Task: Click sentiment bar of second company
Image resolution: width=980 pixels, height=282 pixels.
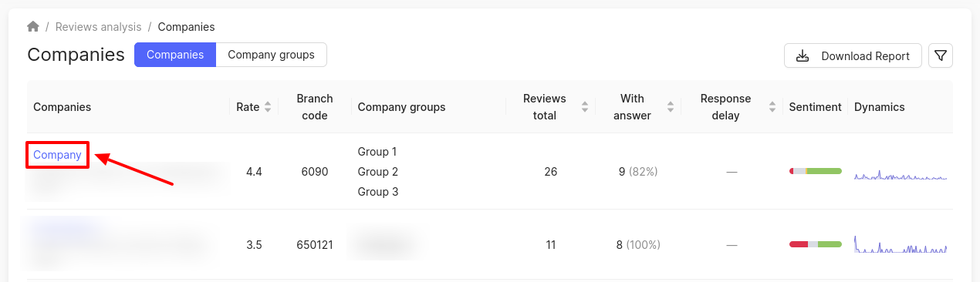Action: [x=815, y=244]
